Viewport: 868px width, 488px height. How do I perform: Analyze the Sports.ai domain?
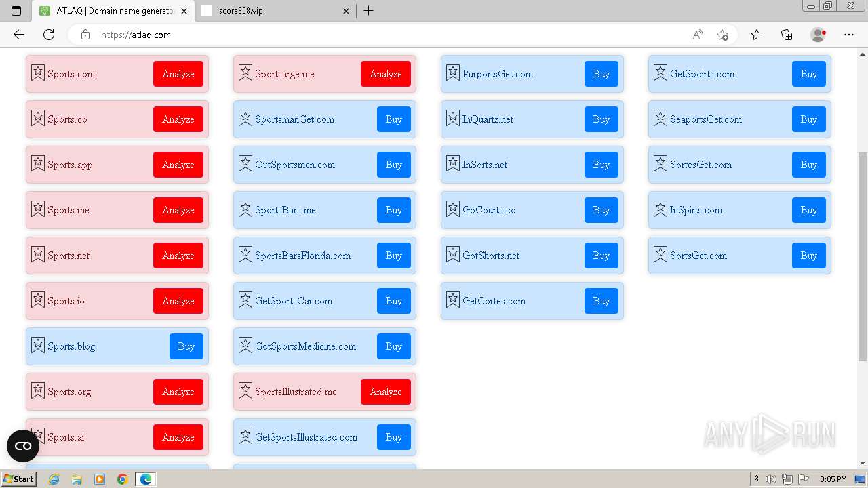tap(178, 437)
